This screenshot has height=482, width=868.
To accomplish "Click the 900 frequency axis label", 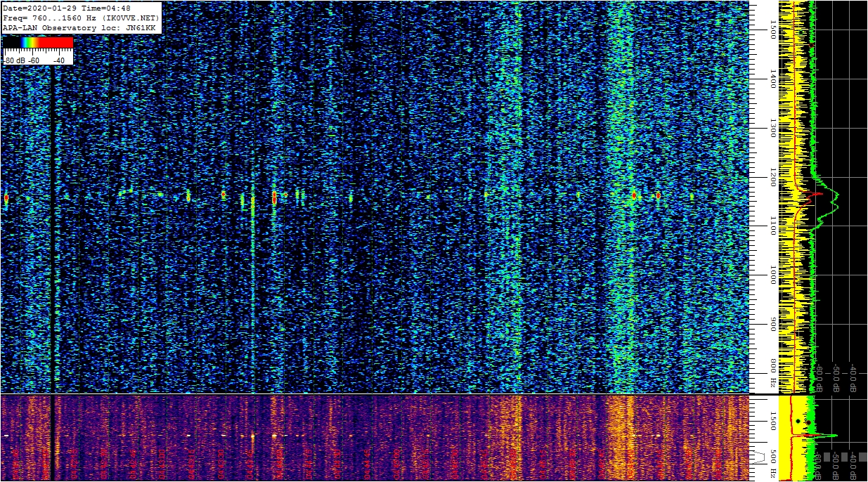I will (773, 324).
